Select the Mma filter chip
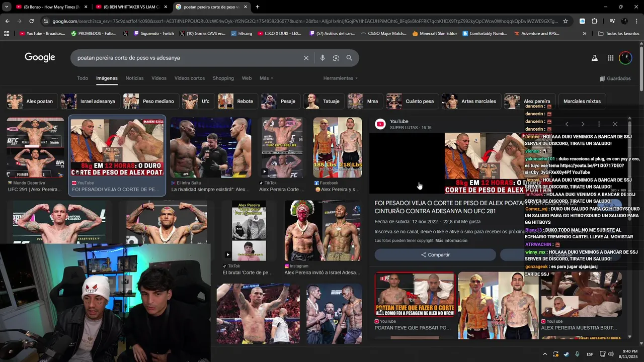Screen dimensions: 644x362 365,101
